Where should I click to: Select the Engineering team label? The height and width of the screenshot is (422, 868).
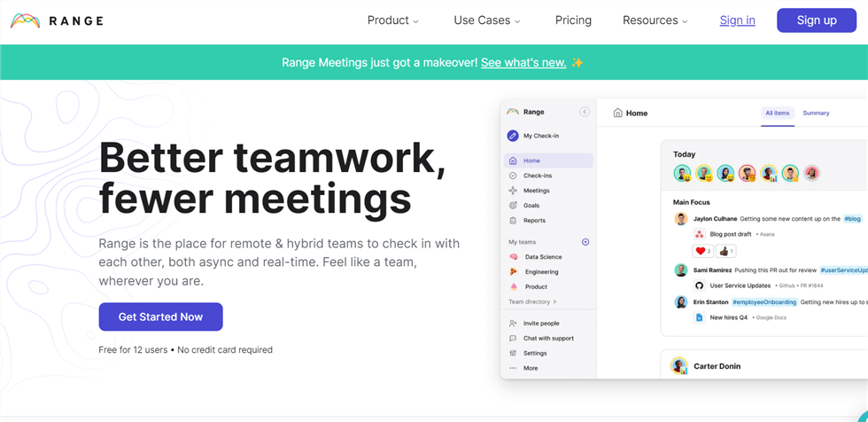pyautogui.click(x=541, y=272)
